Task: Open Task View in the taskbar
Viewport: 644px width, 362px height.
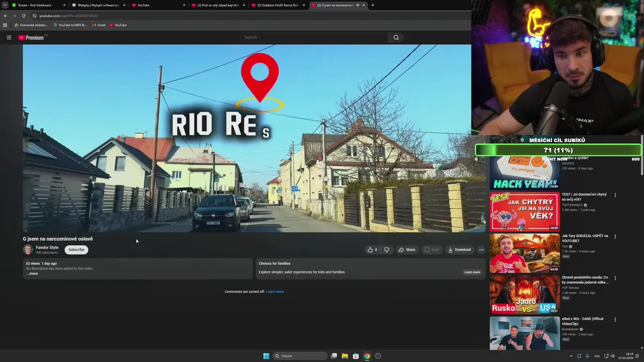Action: click(x=334, y=356)
